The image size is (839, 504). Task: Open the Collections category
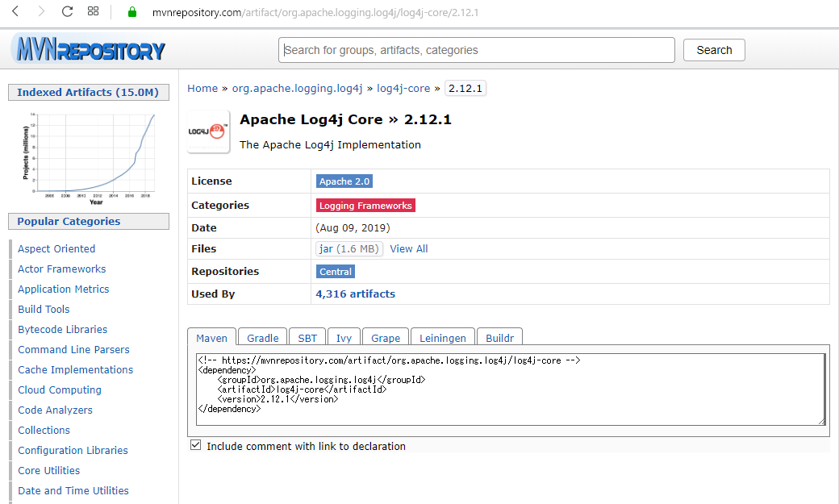(x=44, y=430)
